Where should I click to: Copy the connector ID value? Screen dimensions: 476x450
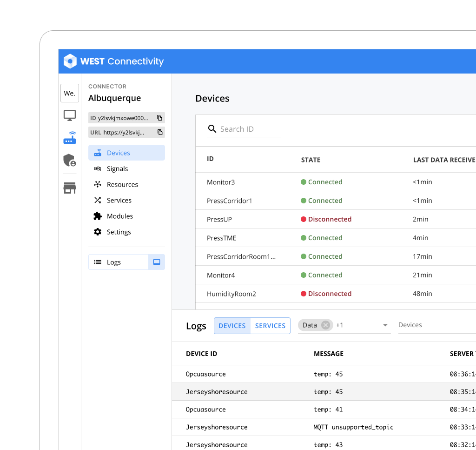159,118
